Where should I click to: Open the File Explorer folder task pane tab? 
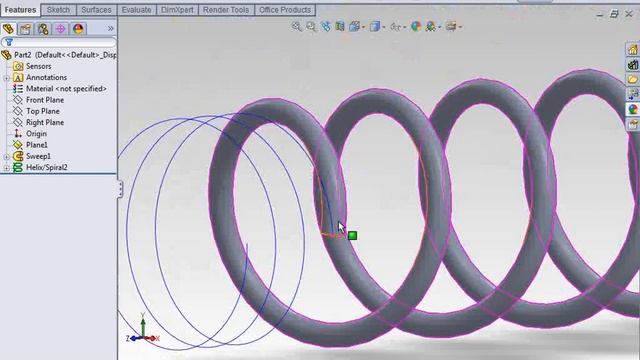point(633,79)
